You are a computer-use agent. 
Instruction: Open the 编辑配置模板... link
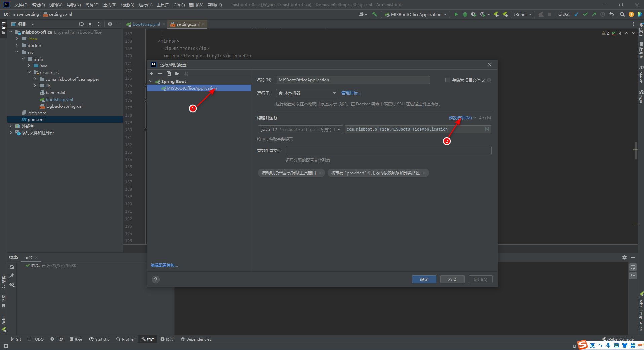(x=164, y=265)
